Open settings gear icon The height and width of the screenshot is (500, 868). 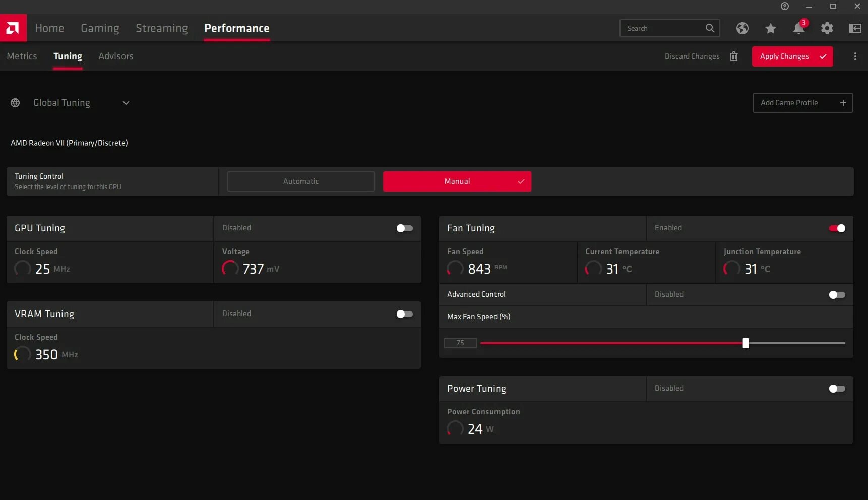827,28
